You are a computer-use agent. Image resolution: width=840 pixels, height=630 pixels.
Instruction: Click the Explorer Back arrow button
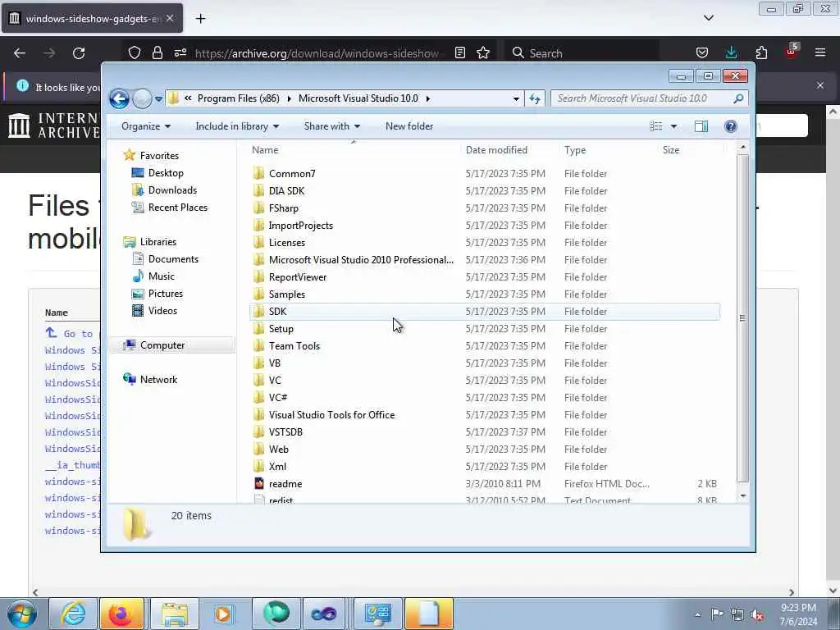click(x=119, y=98)
